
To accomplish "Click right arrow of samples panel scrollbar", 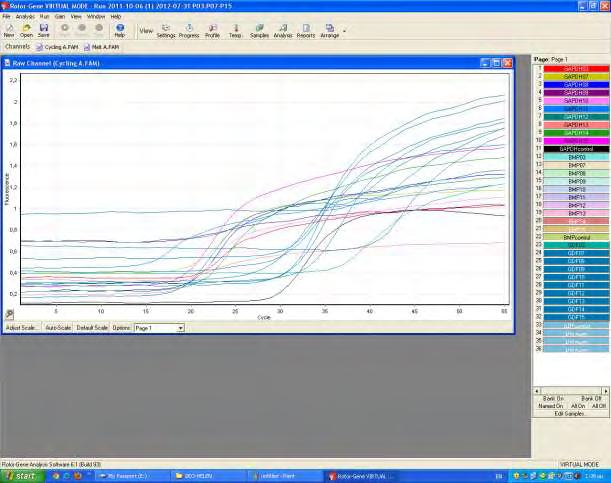I will 606,390.
